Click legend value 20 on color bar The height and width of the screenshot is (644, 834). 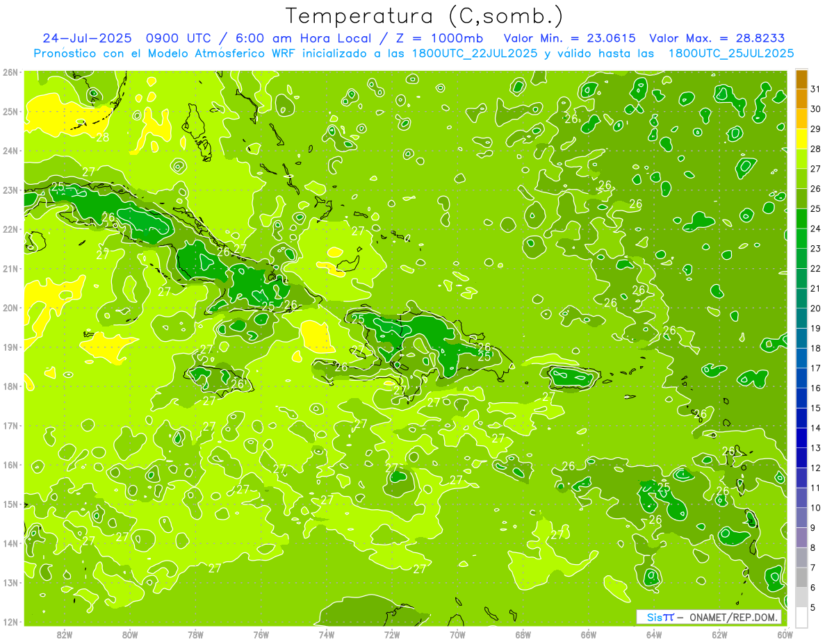pos(815,308)
